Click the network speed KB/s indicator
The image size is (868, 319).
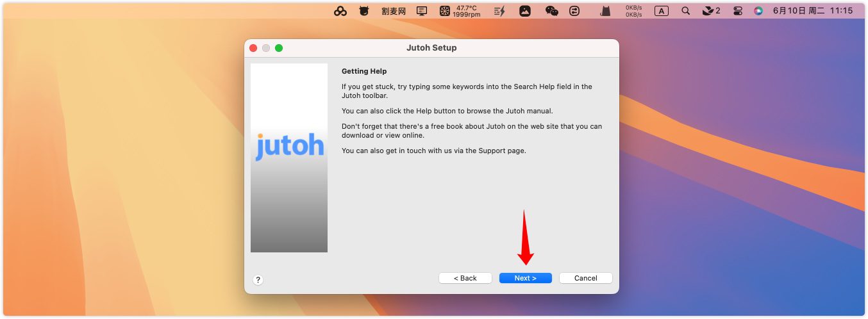(635, 11)
